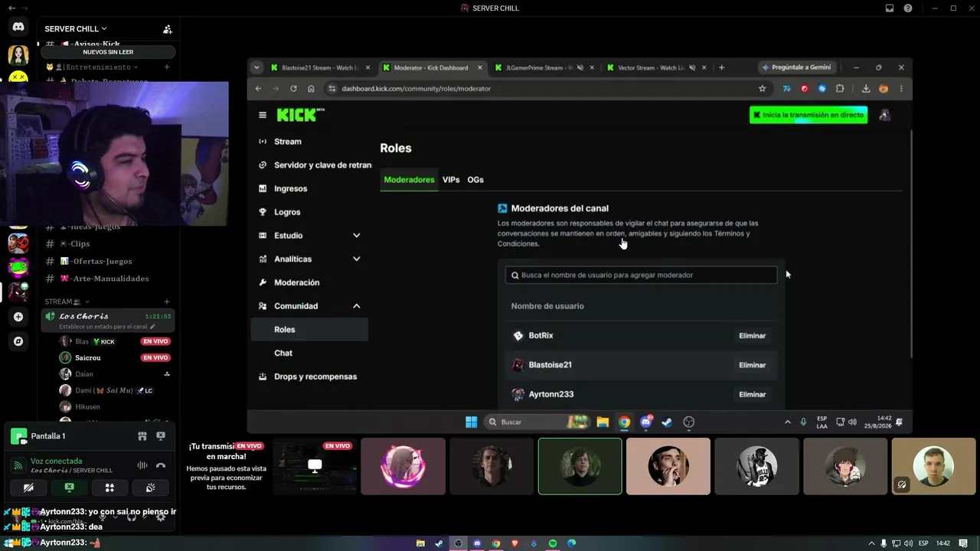Open the browser downloads icon

[x=866, y=89]
